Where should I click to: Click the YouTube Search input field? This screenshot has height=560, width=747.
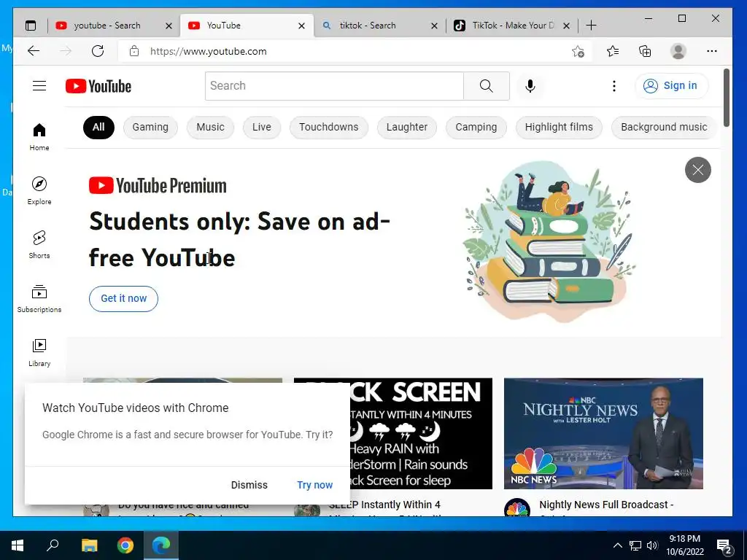pyautogui.click(x=334, y=86)
